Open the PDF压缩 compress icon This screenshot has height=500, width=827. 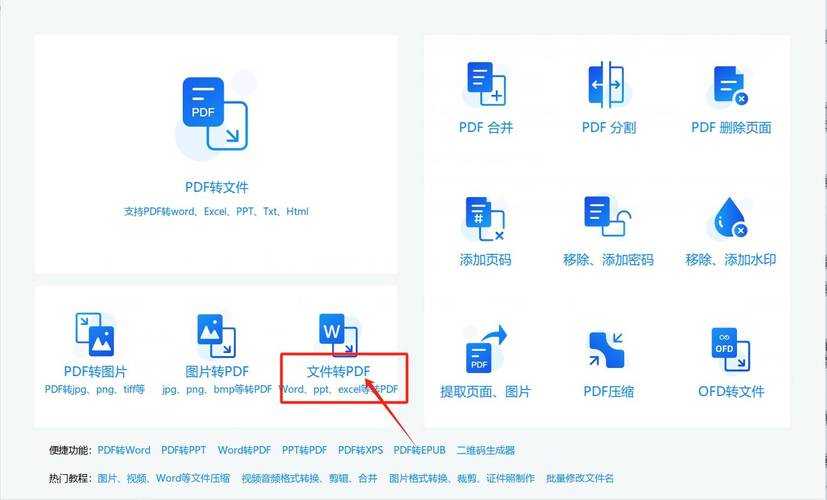coord(607,350)
